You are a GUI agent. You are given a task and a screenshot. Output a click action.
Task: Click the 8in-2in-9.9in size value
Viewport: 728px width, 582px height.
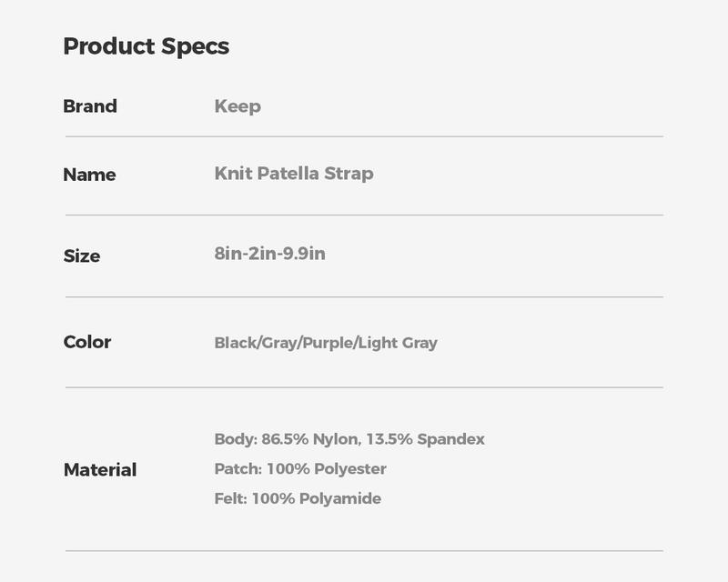pyautogui.click(x=269, y=254)
